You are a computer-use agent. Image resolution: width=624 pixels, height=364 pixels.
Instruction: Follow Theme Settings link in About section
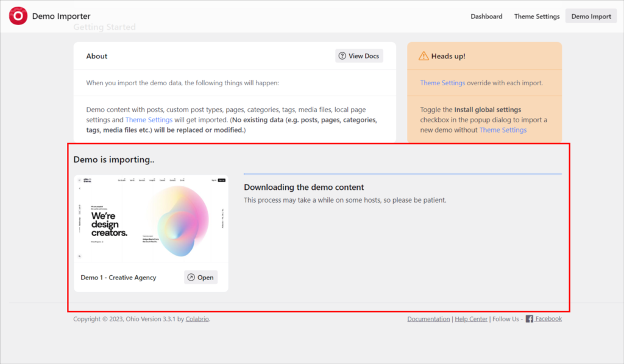point(149,120)
